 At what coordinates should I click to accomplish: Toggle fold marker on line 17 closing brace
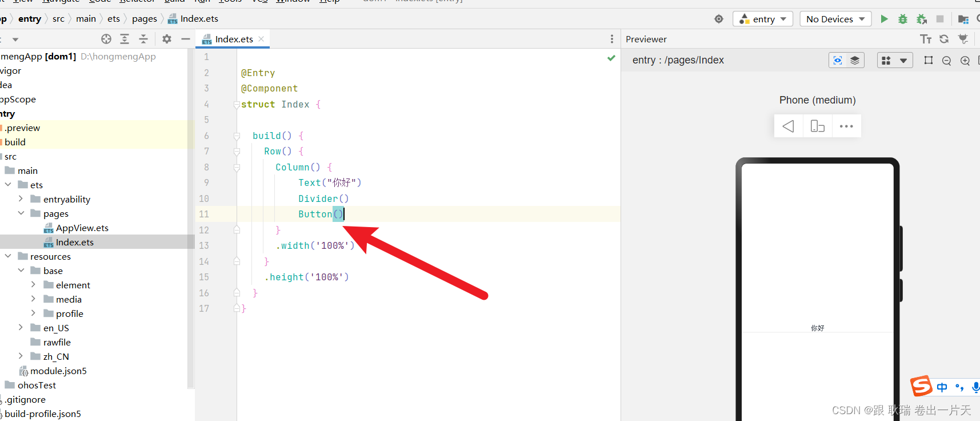tap(237, 308)
